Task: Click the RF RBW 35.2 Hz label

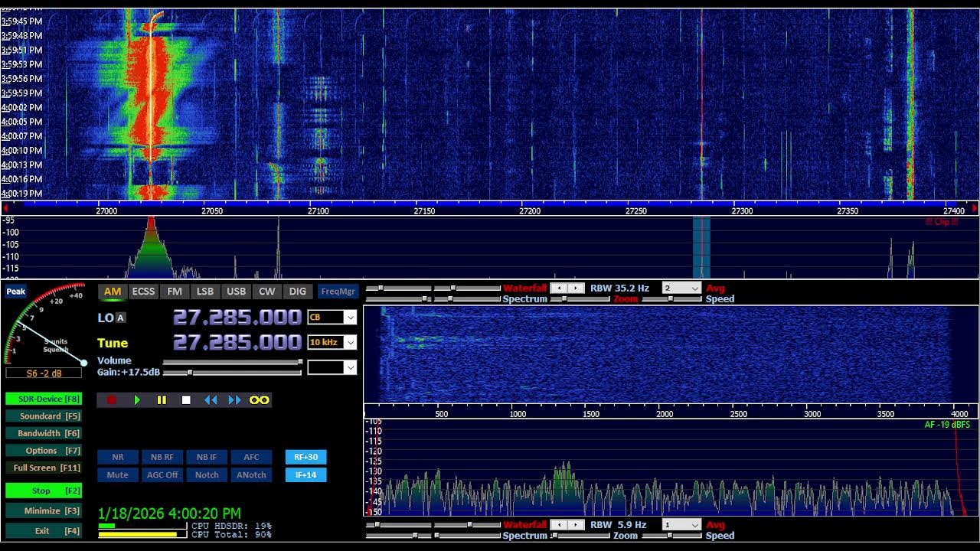Action: (x=619, y=289)
